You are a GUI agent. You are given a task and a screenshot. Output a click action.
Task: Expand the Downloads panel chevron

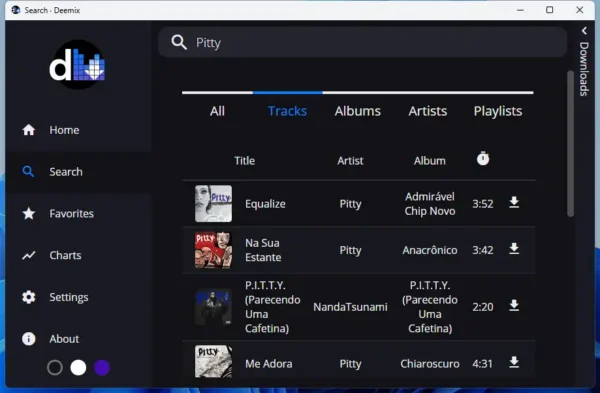click(x=584, y=31)
